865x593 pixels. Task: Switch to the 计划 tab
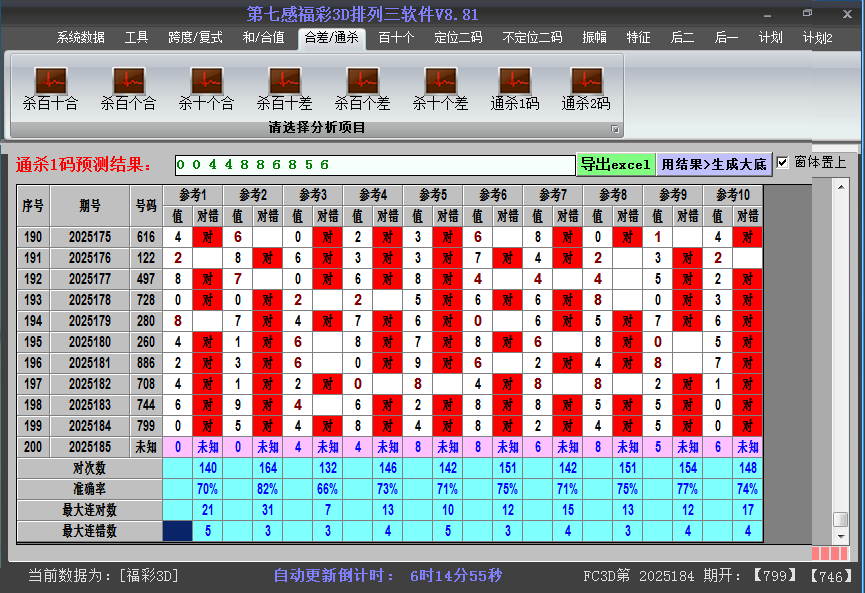(x=770, y=38)
